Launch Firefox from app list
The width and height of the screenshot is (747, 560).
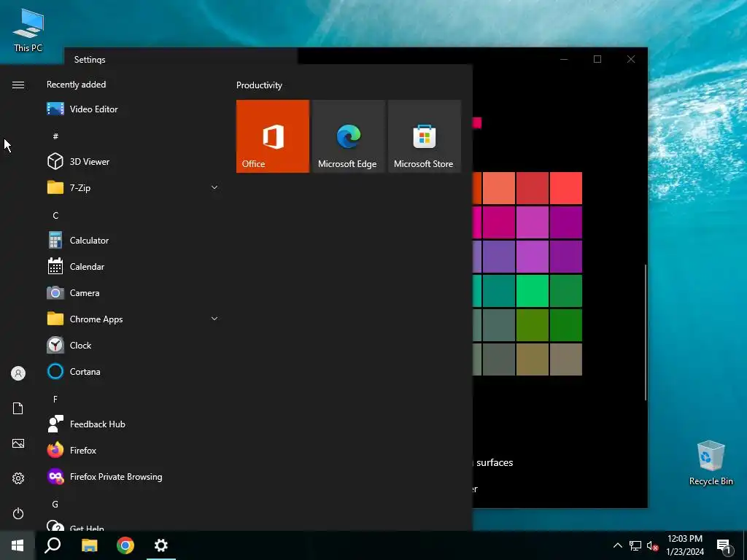click(x=133, y=450)
